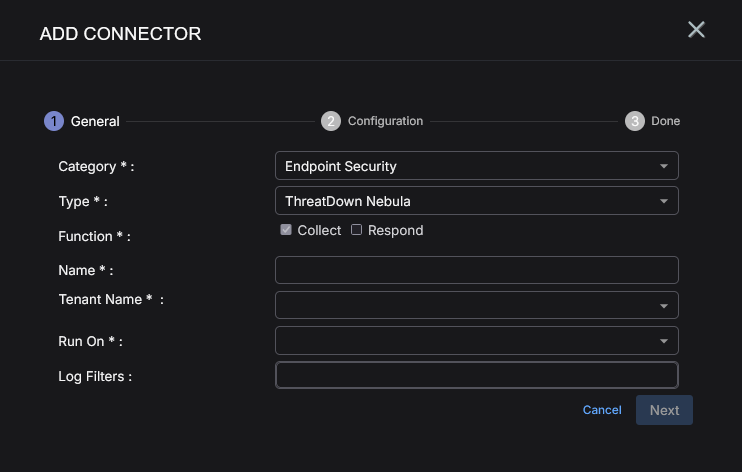Toggle the Collect checkbox
The width and height of the screenshot is (742, 472).
[286, 230]
